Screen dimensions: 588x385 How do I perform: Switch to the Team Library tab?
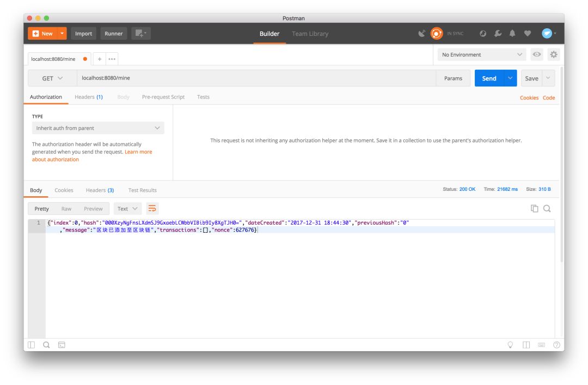[x=310, y=34]
